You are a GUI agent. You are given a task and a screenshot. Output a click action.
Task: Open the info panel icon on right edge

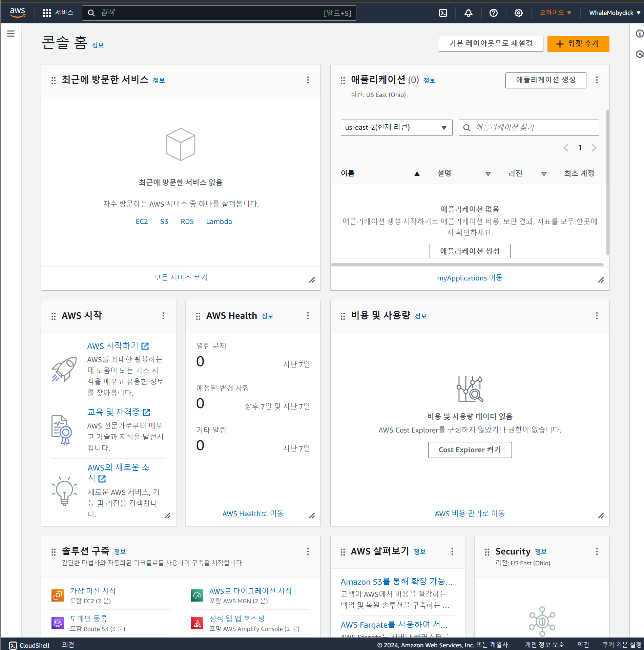pyautogui.click(x=639, y=34)
